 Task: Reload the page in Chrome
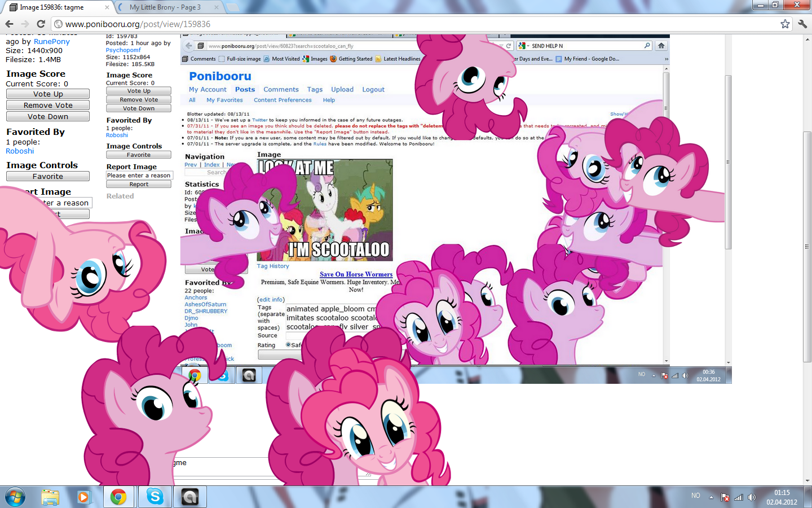(41, 24)
